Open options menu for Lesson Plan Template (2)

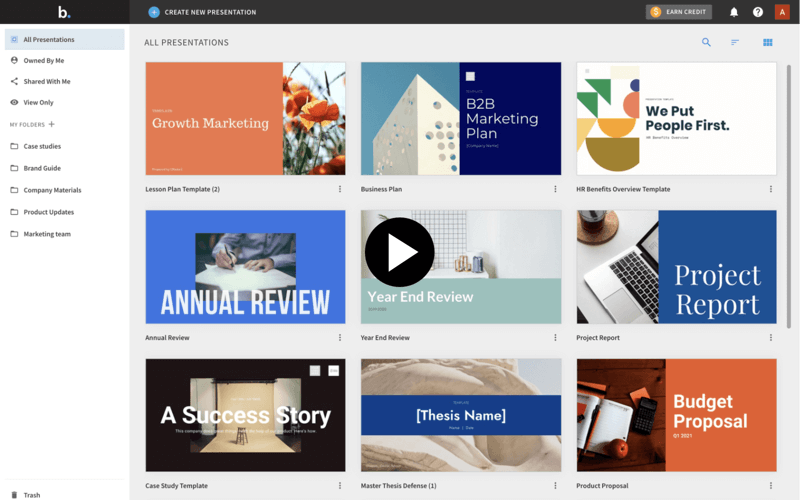click(x=340, y=189)
